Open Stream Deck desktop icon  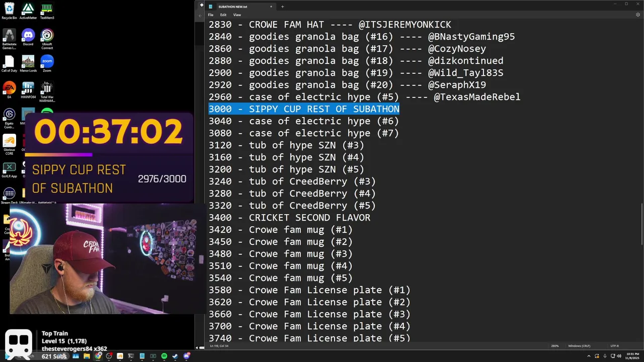tap(9, 194)
